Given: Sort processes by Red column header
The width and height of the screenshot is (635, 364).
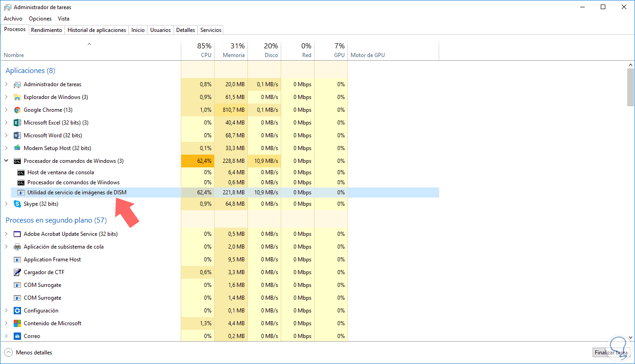Looking at the screenshot, I should pos(298,51).
